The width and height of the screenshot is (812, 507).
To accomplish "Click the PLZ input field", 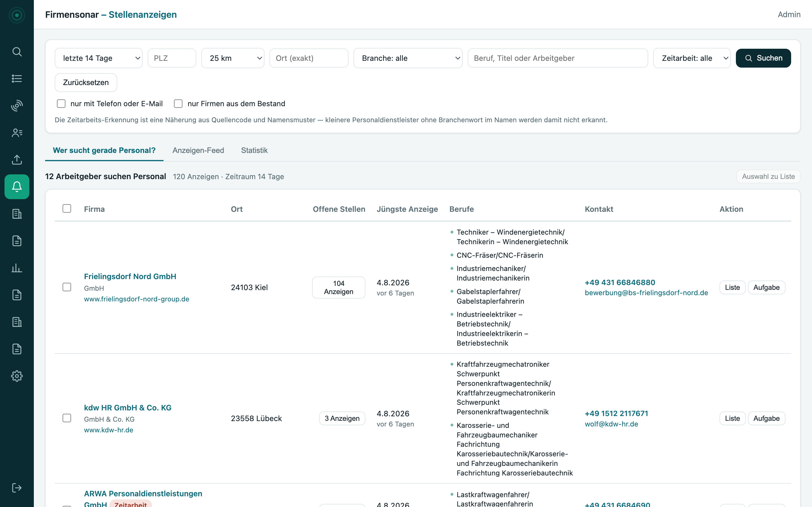I will 172,58.
